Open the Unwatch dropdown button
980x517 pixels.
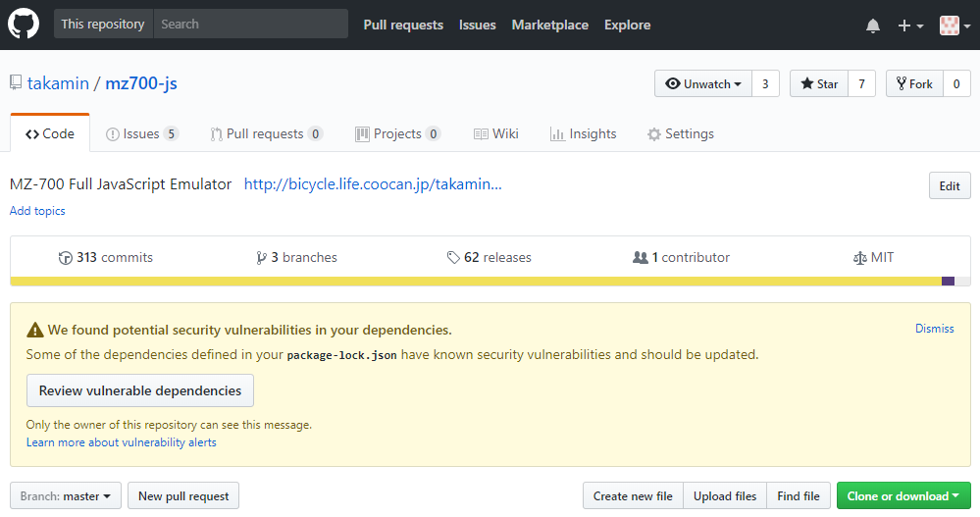click(x=703, y=83)
